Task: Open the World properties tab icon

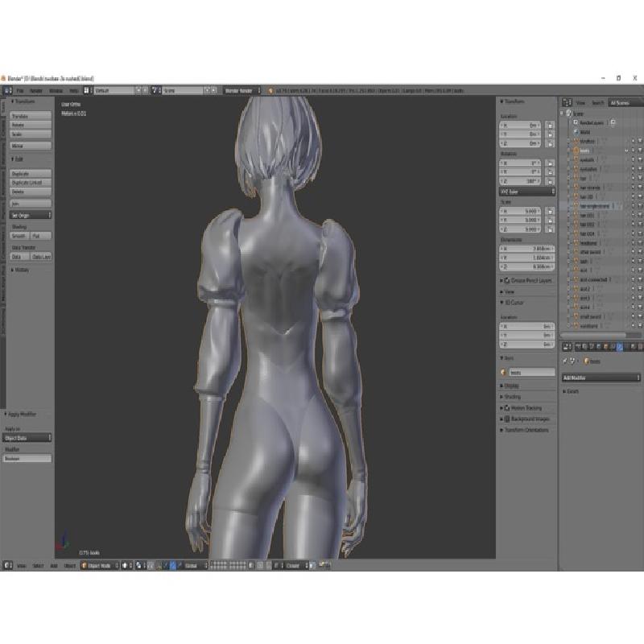Action: click(x=599, y=347)
